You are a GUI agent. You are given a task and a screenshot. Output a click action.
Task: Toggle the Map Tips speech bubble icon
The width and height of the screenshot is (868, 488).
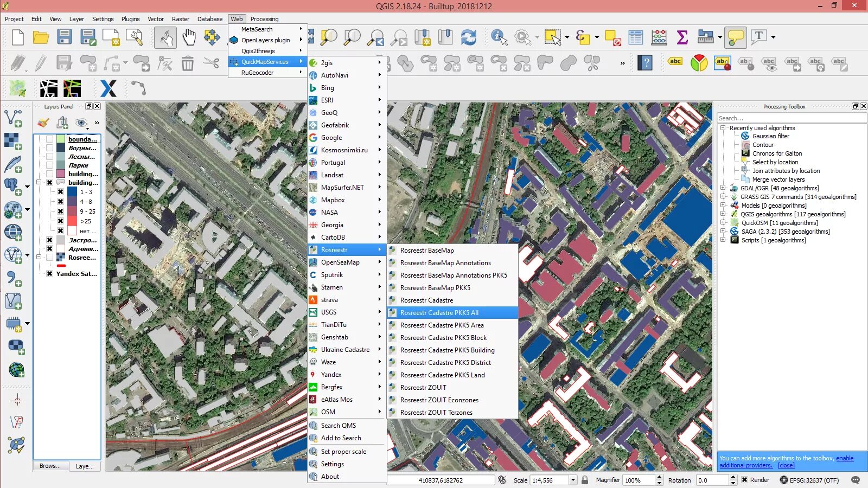click(736, 37)
